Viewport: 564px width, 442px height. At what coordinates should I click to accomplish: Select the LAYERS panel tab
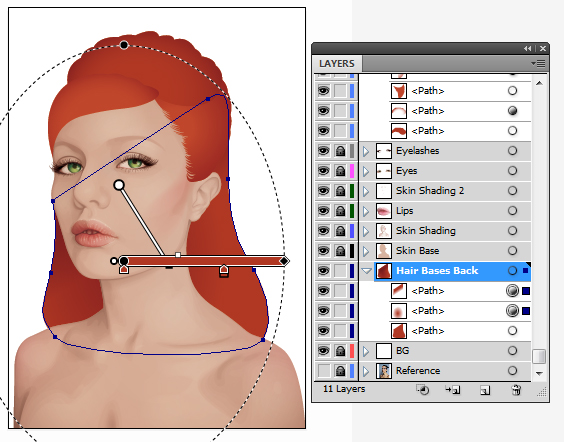(x=337, y=64)
